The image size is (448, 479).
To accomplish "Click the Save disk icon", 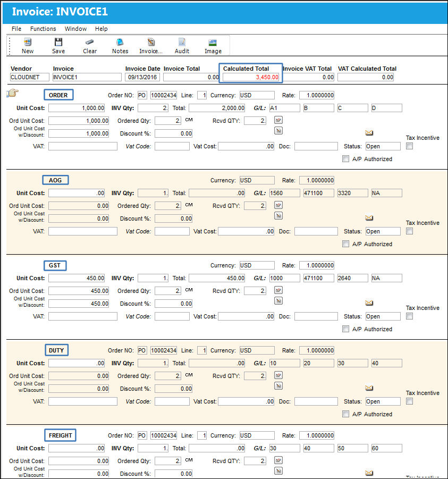I will coord(58,42).
